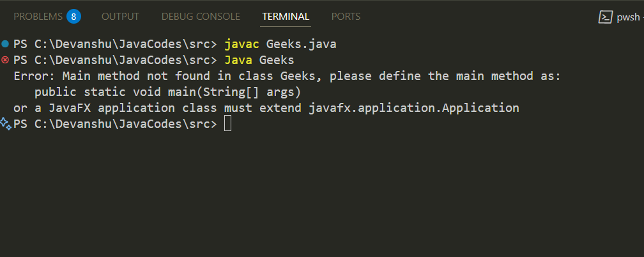Viewport: 644px width, 257px height.
Task: Click the red error marker beside Java Geeks
Action: pos(5,60)
